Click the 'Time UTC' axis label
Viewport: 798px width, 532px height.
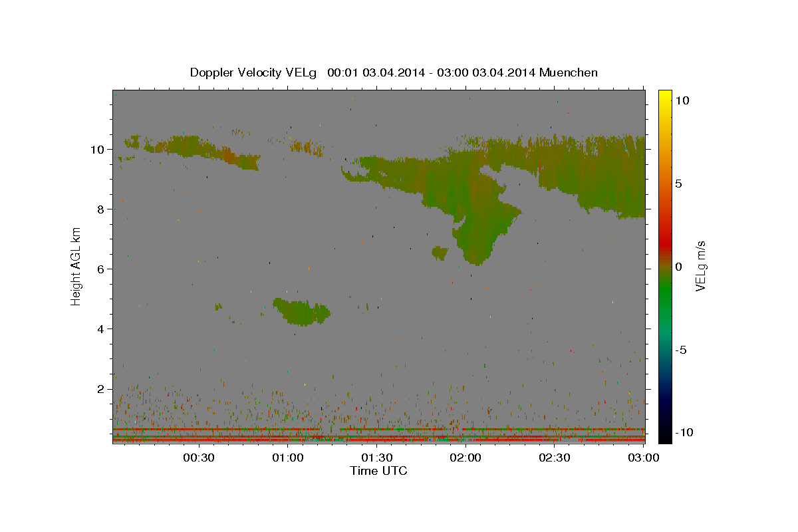click(x=378, y=471)
